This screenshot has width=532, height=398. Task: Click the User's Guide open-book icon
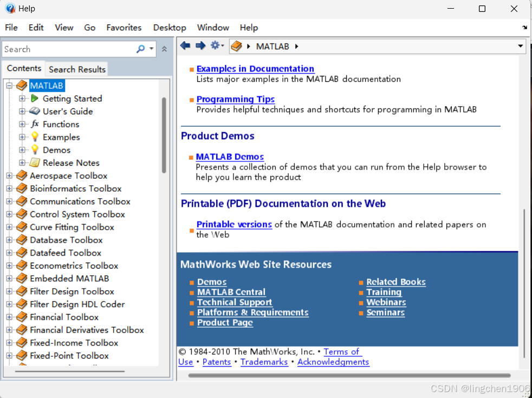coord(35,111)
